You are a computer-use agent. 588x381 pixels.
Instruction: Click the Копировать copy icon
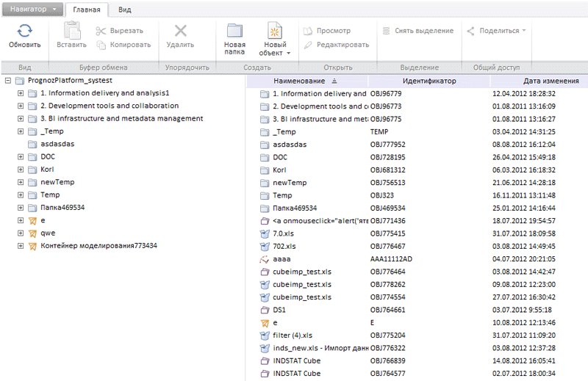coord(101,44)
